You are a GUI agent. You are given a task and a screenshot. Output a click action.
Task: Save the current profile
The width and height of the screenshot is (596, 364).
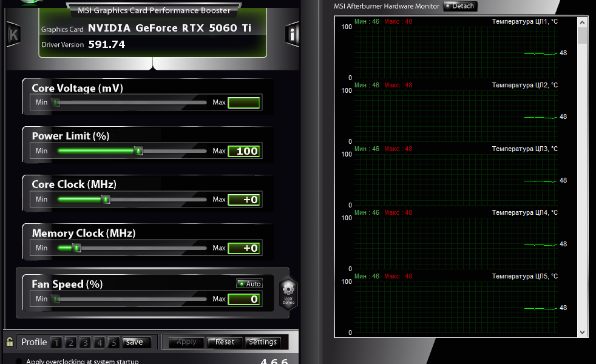(x=137, y=342)
